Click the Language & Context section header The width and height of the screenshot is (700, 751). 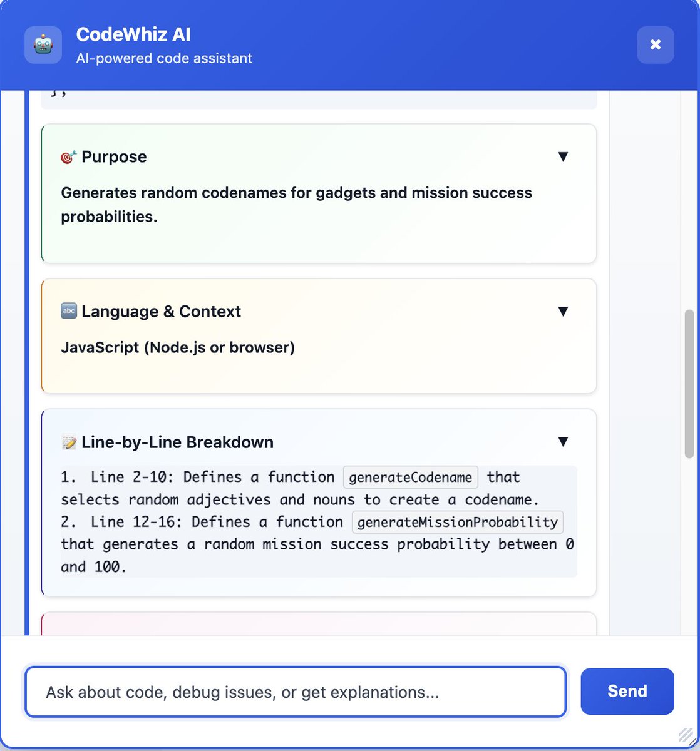[x=160, y=311]
